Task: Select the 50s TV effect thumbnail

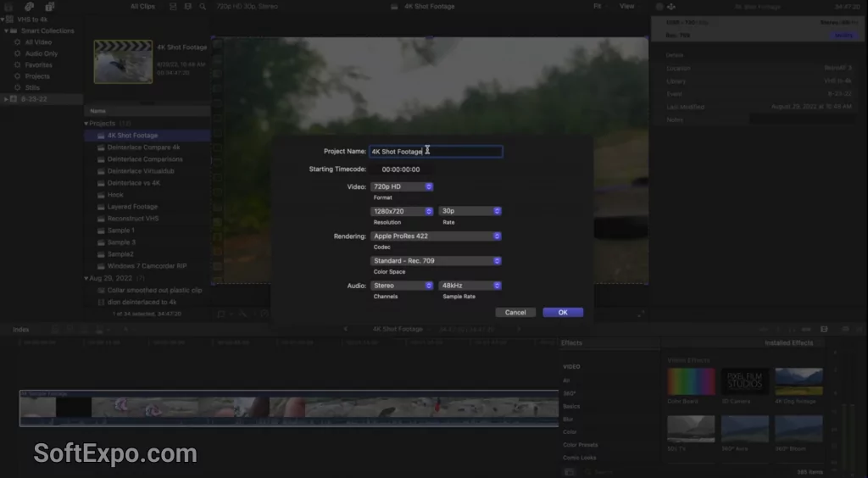Action: click(691, 430)
